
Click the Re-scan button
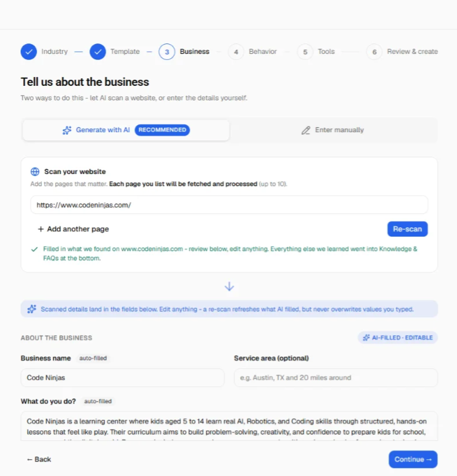[x=408, y=229]
